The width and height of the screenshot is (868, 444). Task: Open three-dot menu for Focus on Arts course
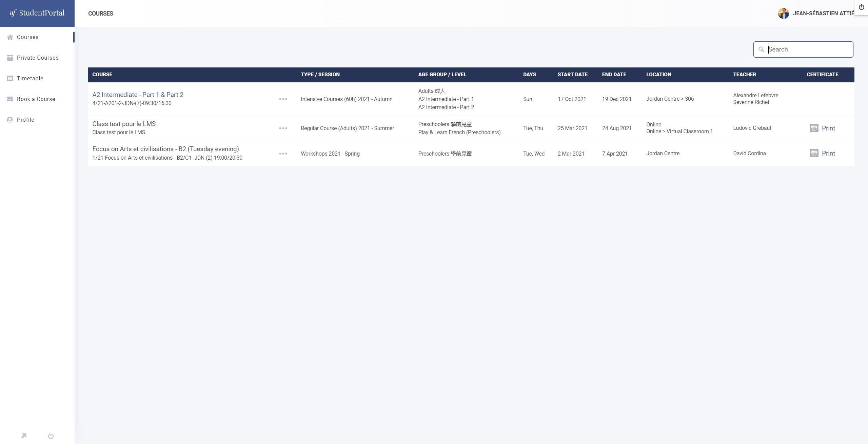pyautogui.click(x=283, y=154)
